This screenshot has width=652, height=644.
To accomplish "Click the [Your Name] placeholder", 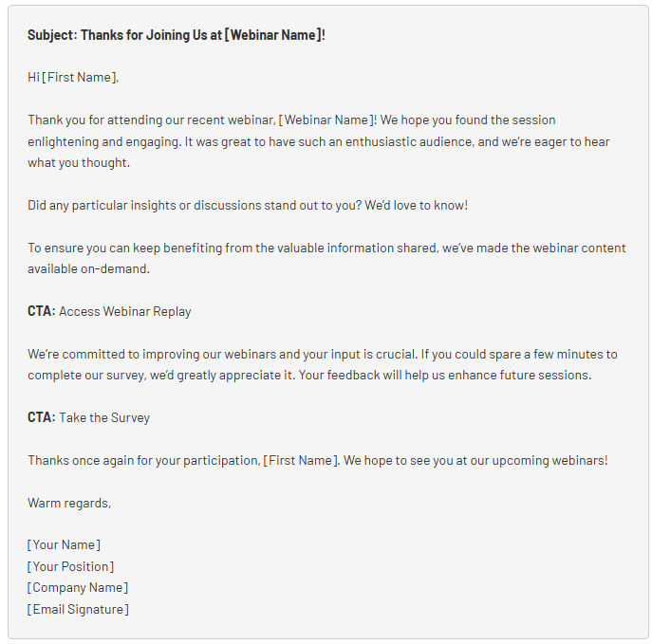I will tap(64, 545).
